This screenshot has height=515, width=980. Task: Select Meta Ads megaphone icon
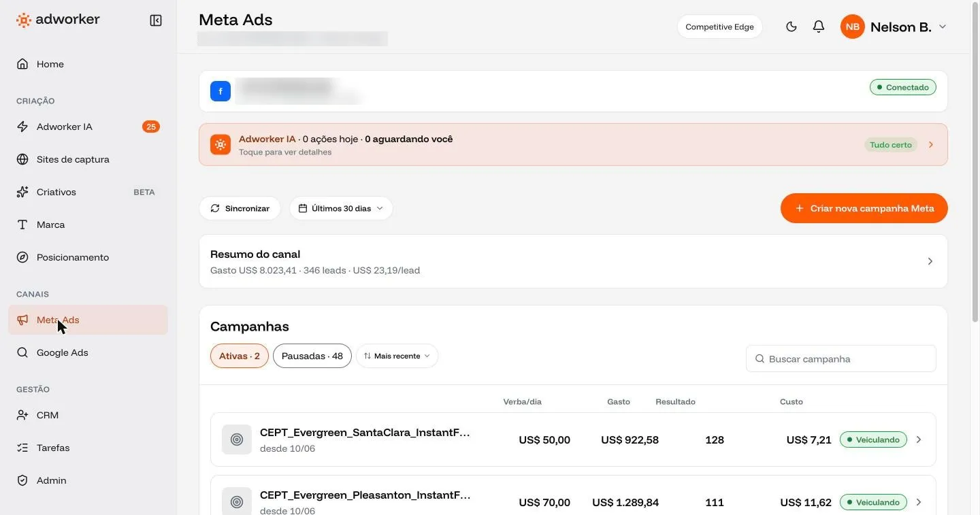tap(22, 320)
